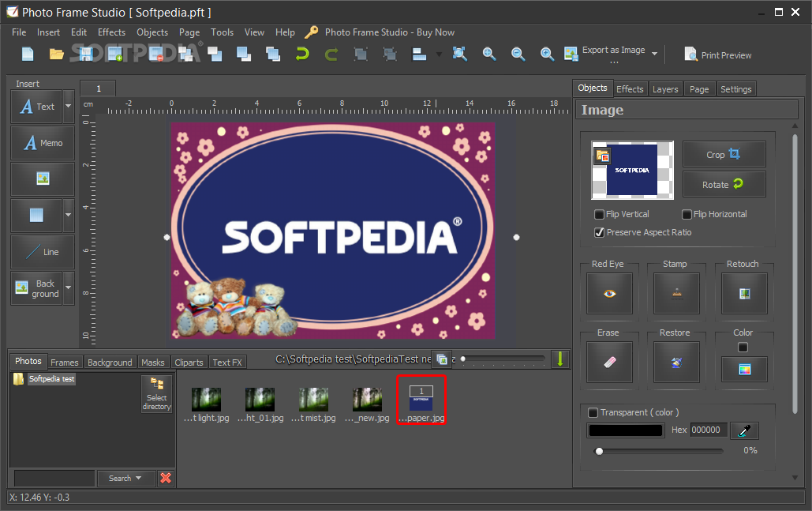Insert a Line object
The width and height of the screenshot is (812, 511).
point(43,251)
